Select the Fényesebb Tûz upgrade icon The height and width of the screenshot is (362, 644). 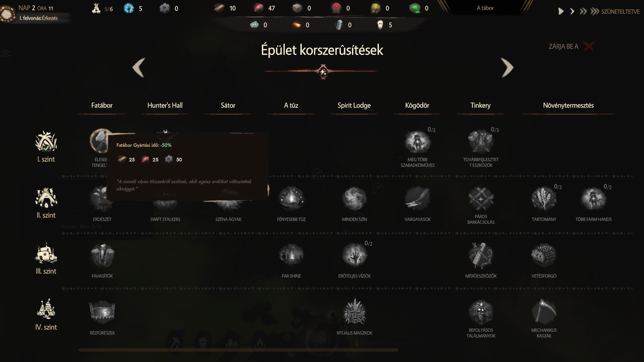coord(291,199)
